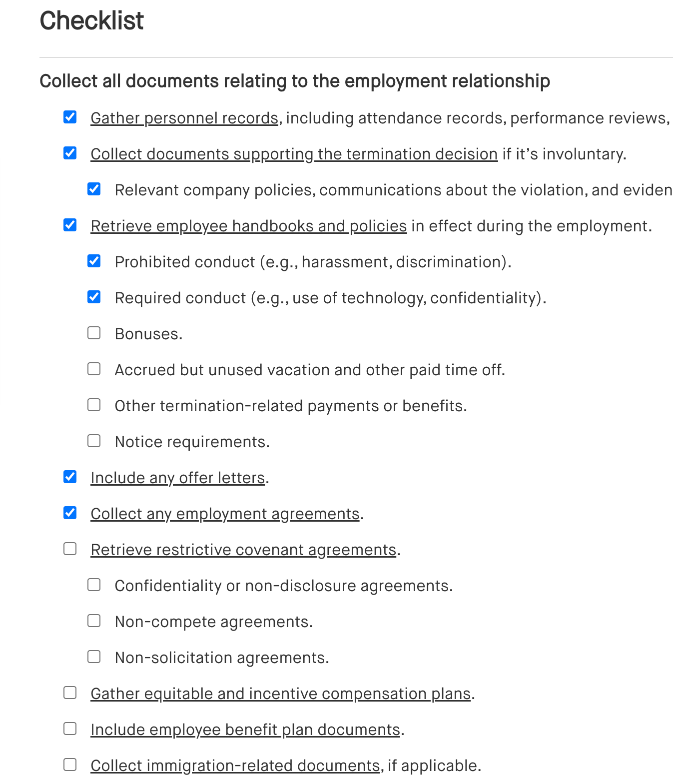The width and height of the screenshot is (673, 784).
Task: Uncheck Include any offer letters checkbox
Action: 70,477
